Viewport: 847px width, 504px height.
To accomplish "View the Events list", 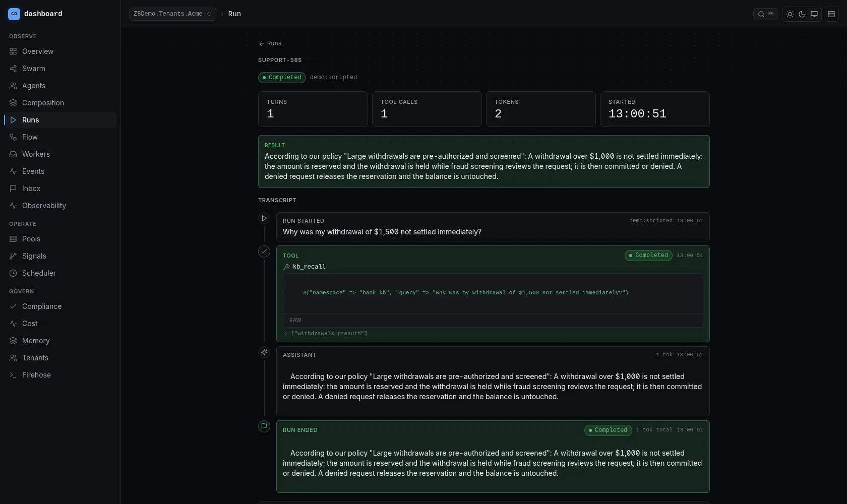I will pos(60,171).
